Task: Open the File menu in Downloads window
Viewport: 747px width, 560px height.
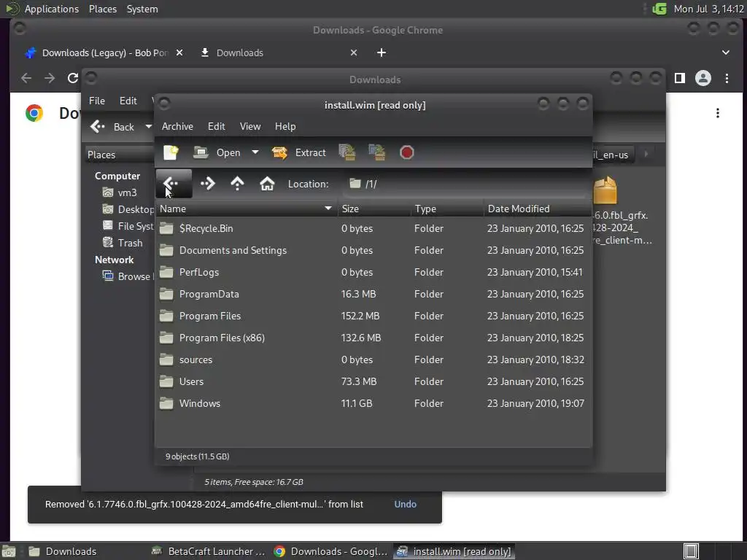Action: (x=97, y=101)
